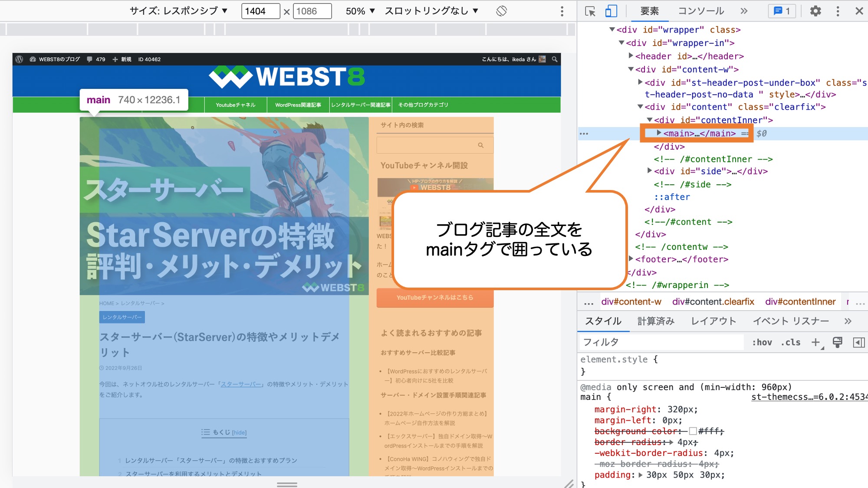Click Youtubeチャネル nav menu item
The height and width of the screenshot is (488, 868).
pyautogui.click(x=236, y=105)
